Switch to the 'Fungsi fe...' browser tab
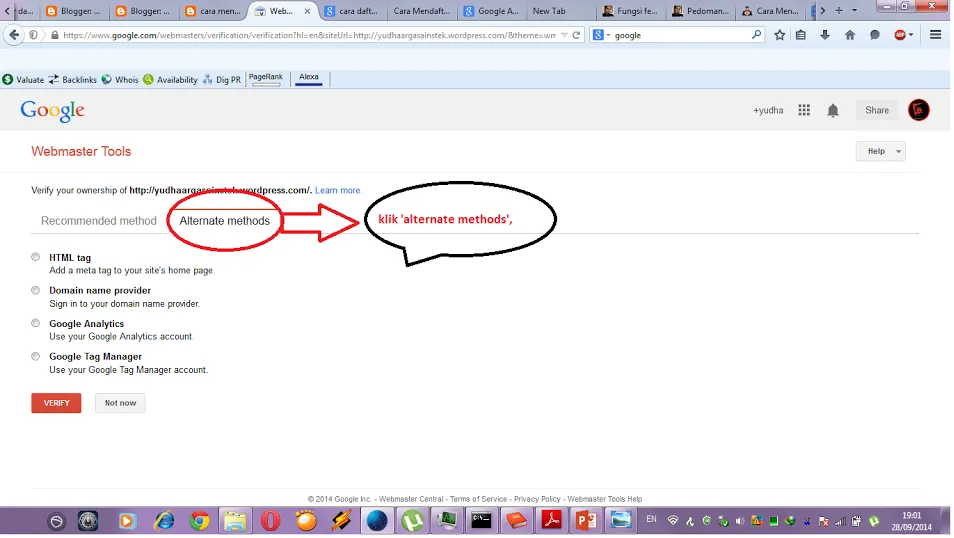The height and width of the screenshot is (538, 954). (629, 11)
